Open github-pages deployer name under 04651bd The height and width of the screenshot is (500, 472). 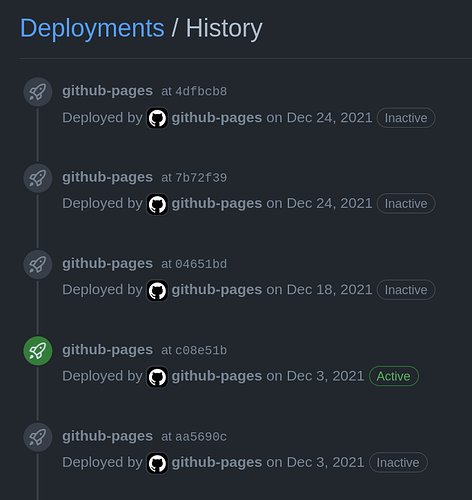tap(217, 290)
